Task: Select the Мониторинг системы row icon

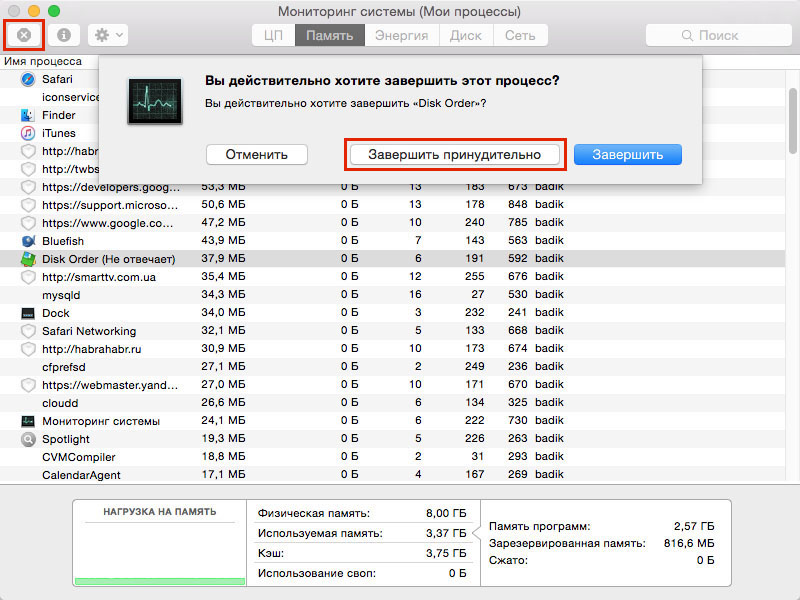Action: pos(28,421)
